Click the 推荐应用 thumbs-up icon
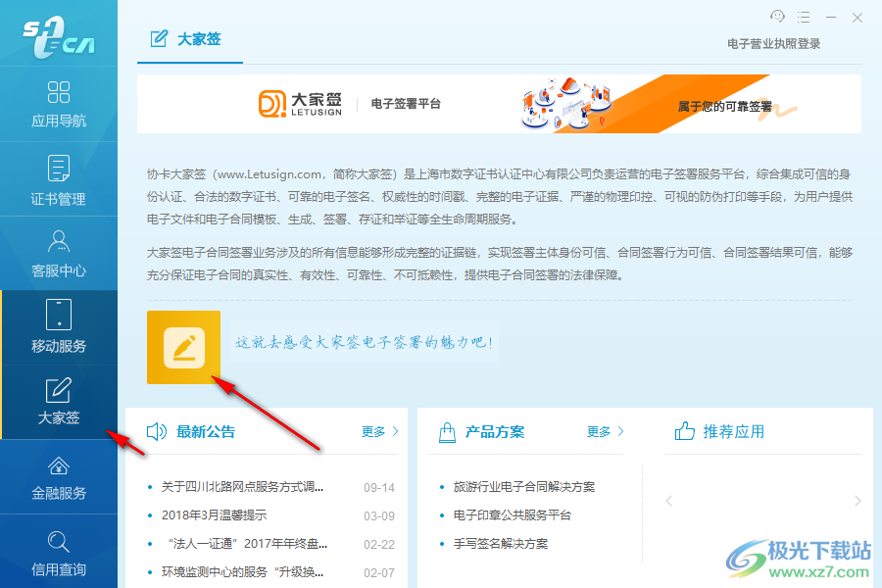 pos(685,431)
